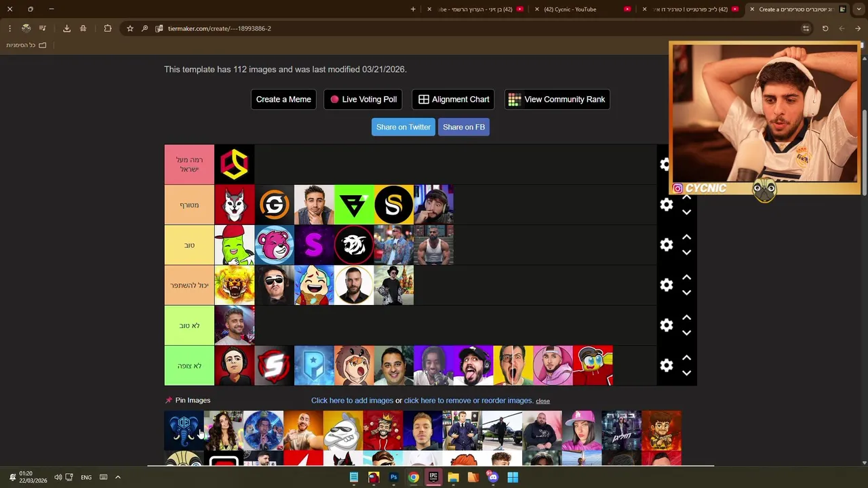The image size is (868, 488).
Task: Select the golden lion image
Action: pyautogui.click(x=235, y=285)
